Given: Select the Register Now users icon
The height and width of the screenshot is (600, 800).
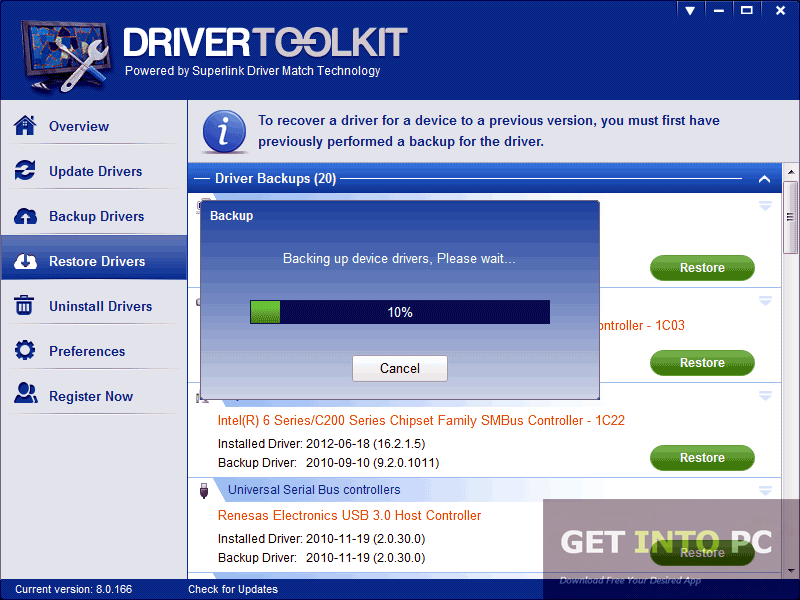Looking at the screenshot, I should pyautogui.click(x=26, y=393).
